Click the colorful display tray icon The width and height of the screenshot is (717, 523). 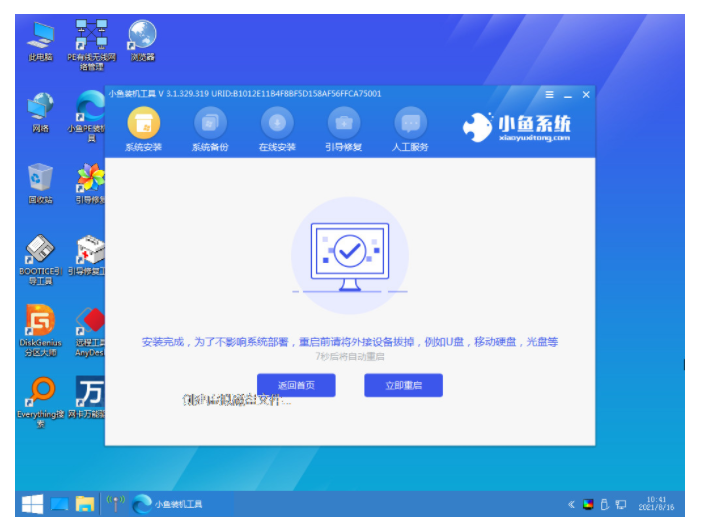coord(588,504)
